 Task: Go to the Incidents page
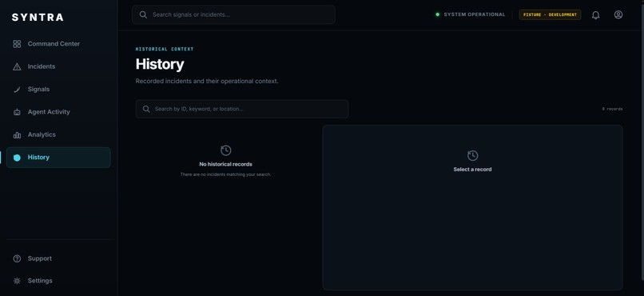click(x=58, y=66)
